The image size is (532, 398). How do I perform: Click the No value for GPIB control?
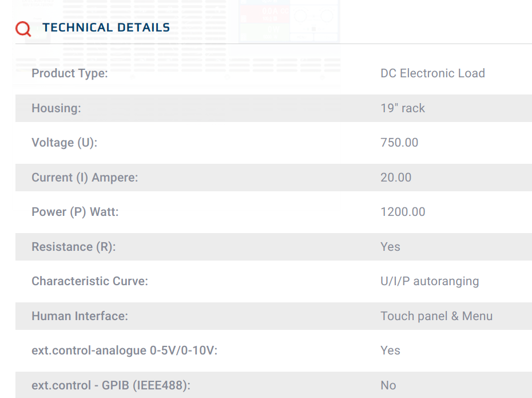click(x=388, y=385)
